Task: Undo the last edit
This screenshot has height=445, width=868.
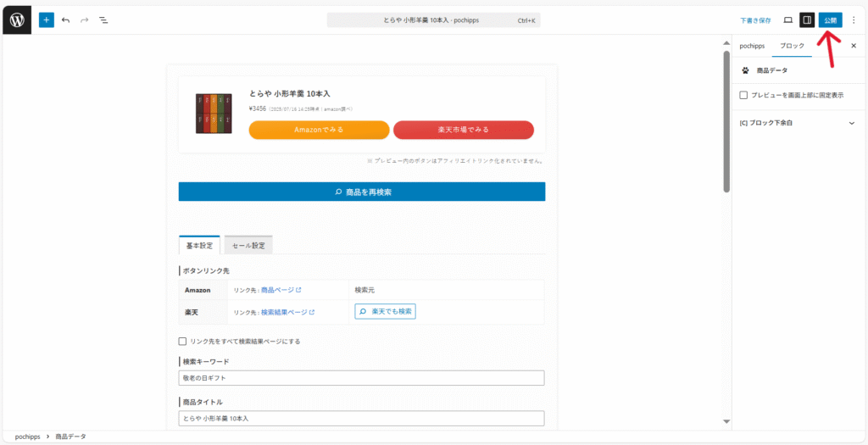Action: (66, 20)
